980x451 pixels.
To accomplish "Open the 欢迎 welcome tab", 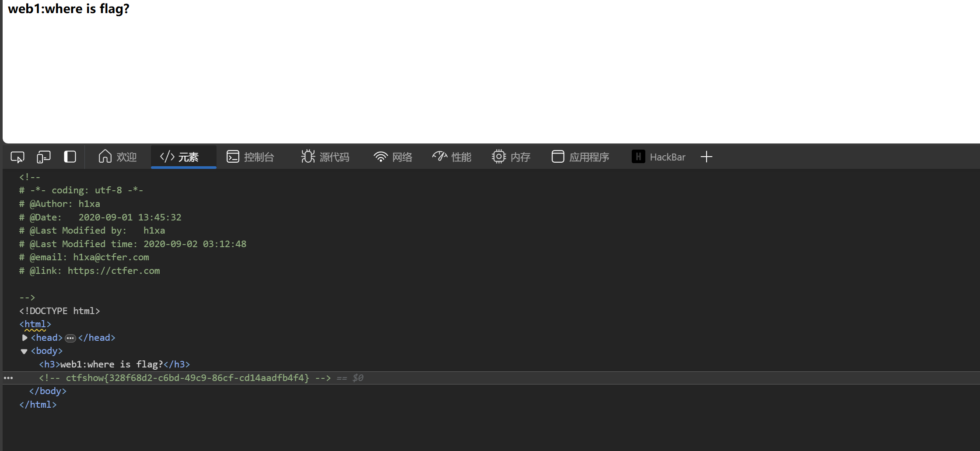I will [118, 157].
